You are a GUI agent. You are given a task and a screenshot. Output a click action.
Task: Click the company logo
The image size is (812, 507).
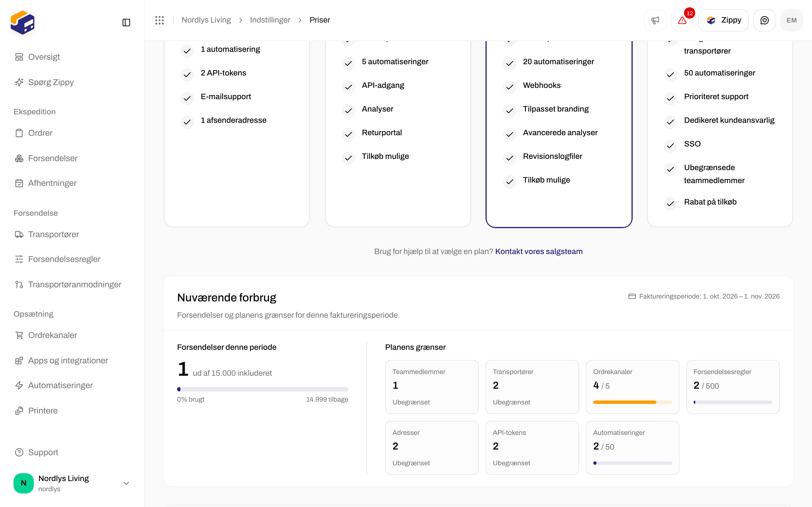point(23,23)
